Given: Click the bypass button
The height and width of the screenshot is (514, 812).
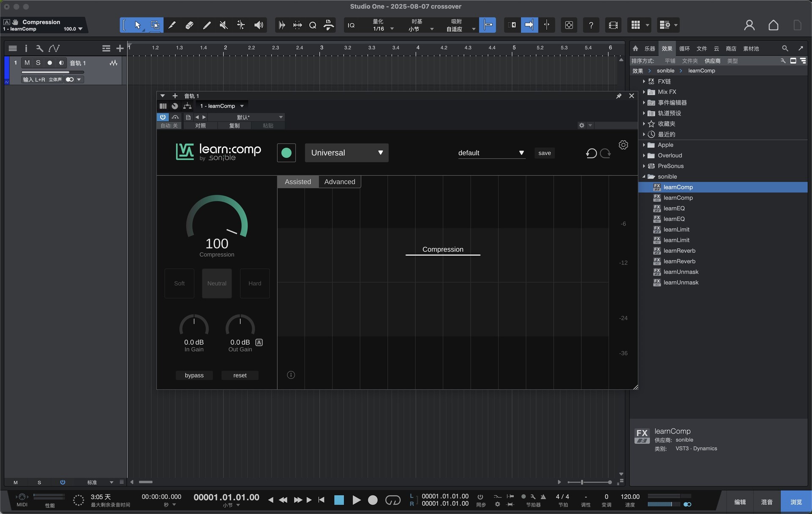Looking at the screenshot, I should pyautogui.click(x=194, y=375).
